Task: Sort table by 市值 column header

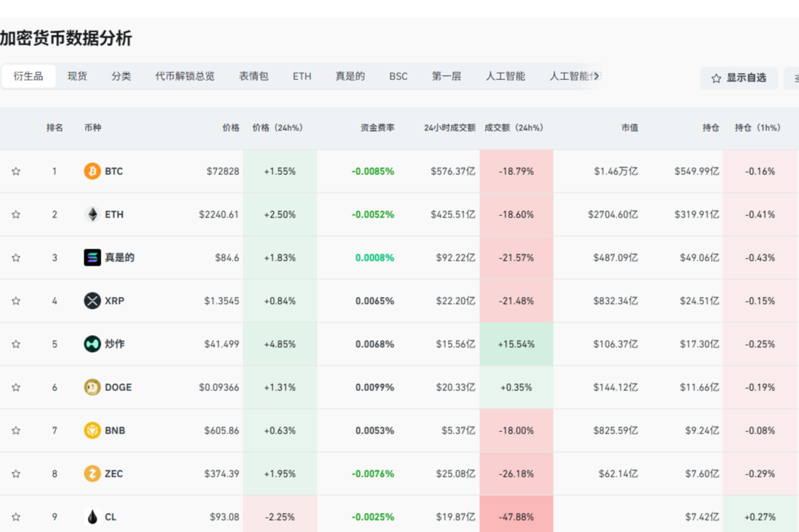Action: [630, 128]
